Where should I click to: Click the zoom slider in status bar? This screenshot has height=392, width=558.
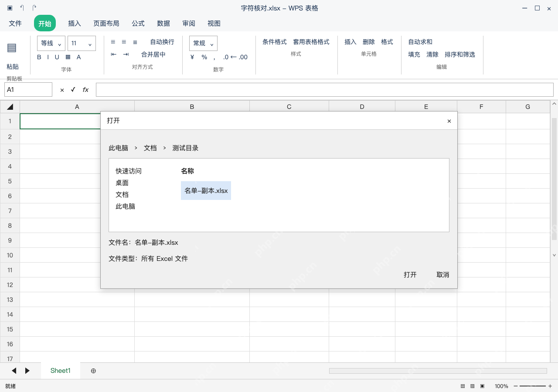pyautogui.click(x=532, y=386)
